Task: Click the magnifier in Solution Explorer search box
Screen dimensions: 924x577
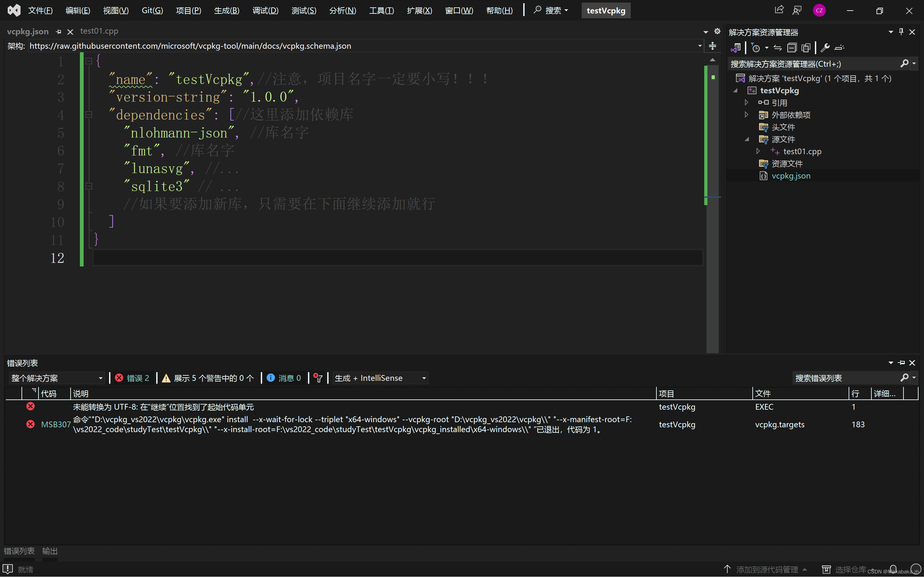Action: (x=904, y=63)
